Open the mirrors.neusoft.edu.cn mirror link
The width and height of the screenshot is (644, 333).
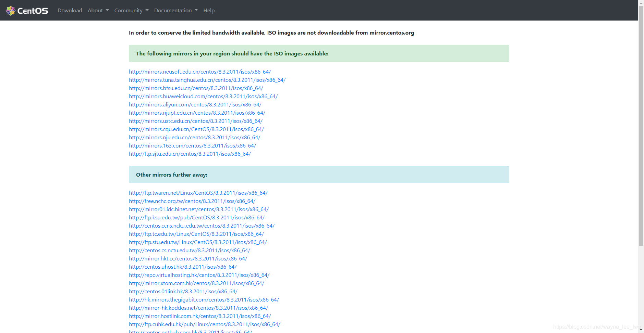(x=200, y=72)
